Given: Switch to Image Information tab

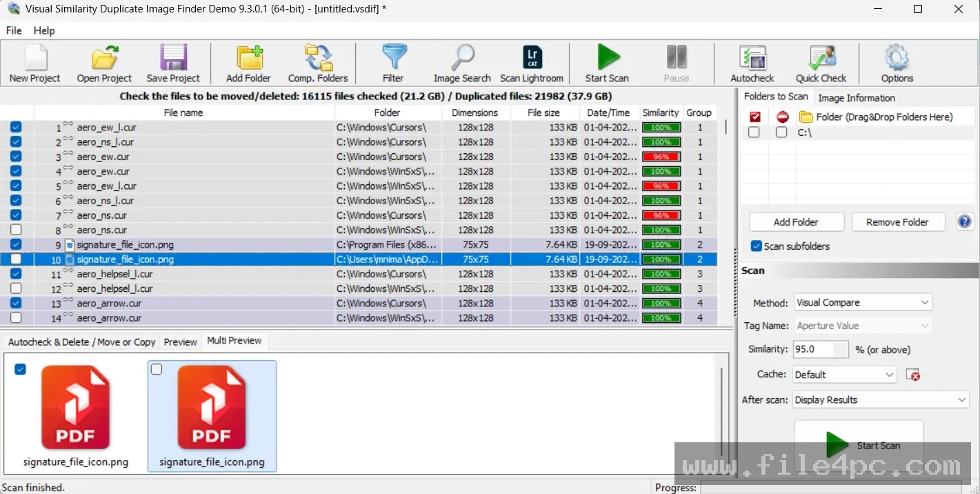Looking at the screenshot, I should coord(857,98).
